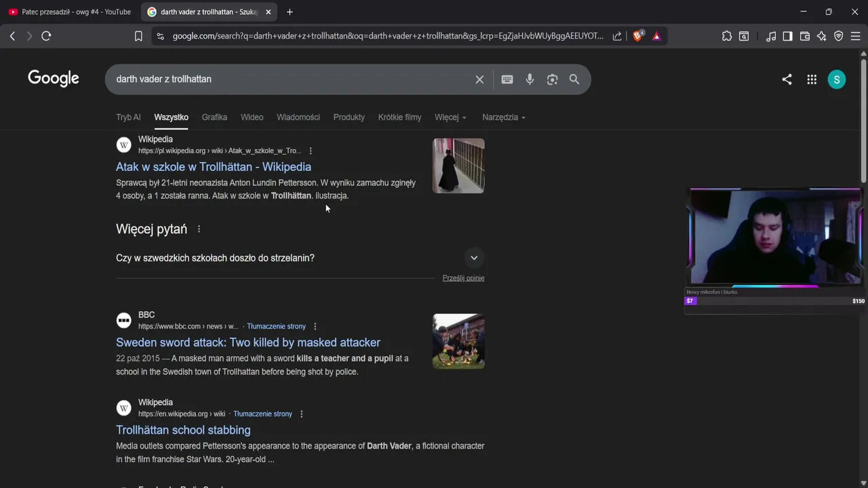Select the Wszystko results tab
868x488 pixels.
pyautogui.click(x=171, y=117)
